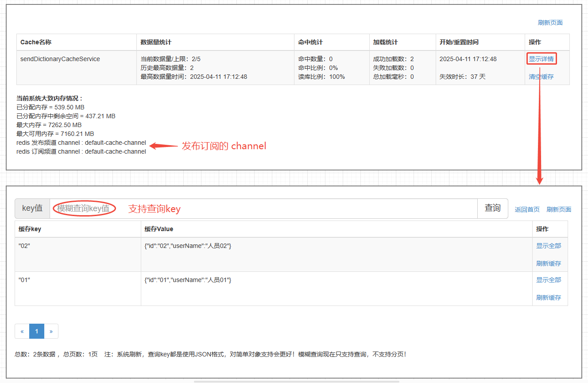Click 显示全部 for key "02"

point(549,246)
